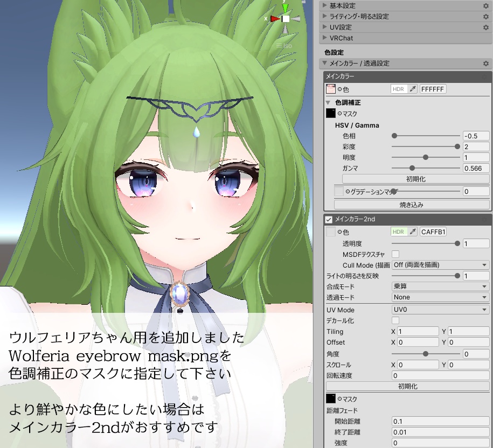Click Tiling Y input field
The image size is (493, 448).
(468, 332)
